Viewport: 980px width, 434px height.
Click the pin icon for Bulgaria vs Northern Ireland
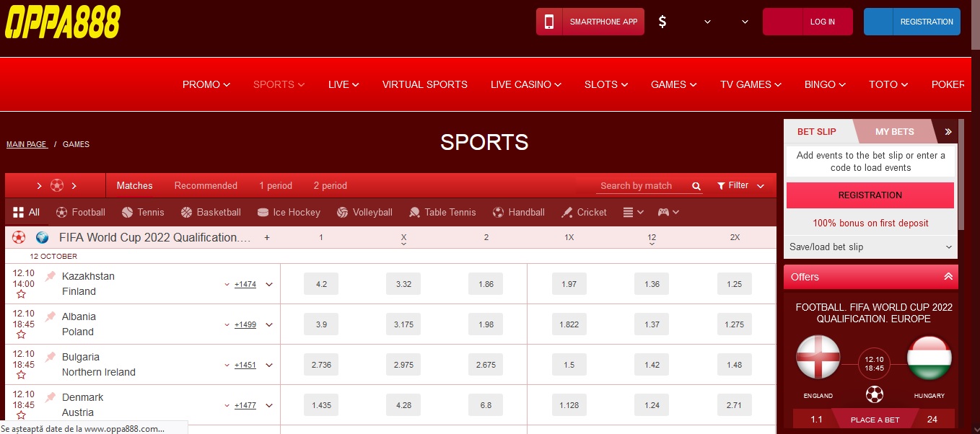click(51, 357)
